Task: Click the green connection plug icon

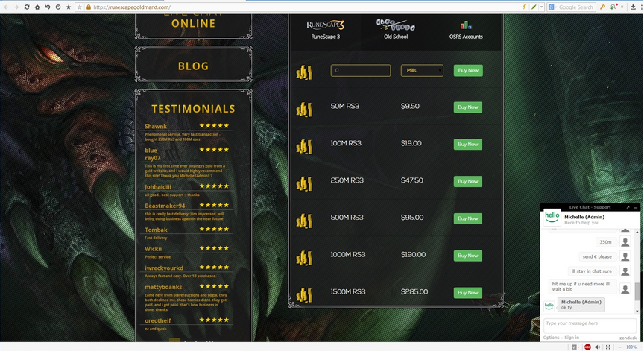Action: tap(534, 7)
